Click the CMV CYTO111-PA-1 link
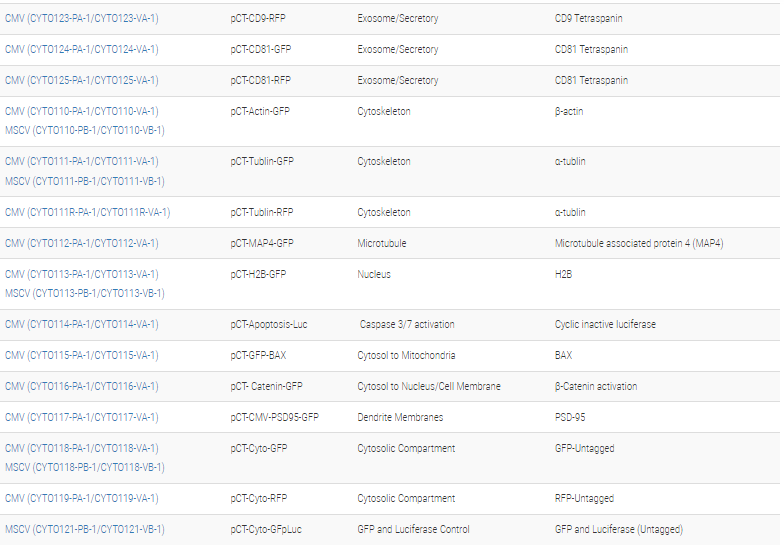The image size is (784, 553). click(x=82, y=161)
